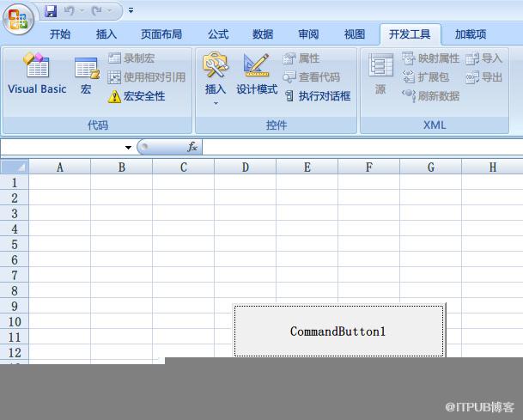This screenshot has width=523, height=420.
Task: Select row 3 header
Action: pyautogui.click(x=15, y=213)
